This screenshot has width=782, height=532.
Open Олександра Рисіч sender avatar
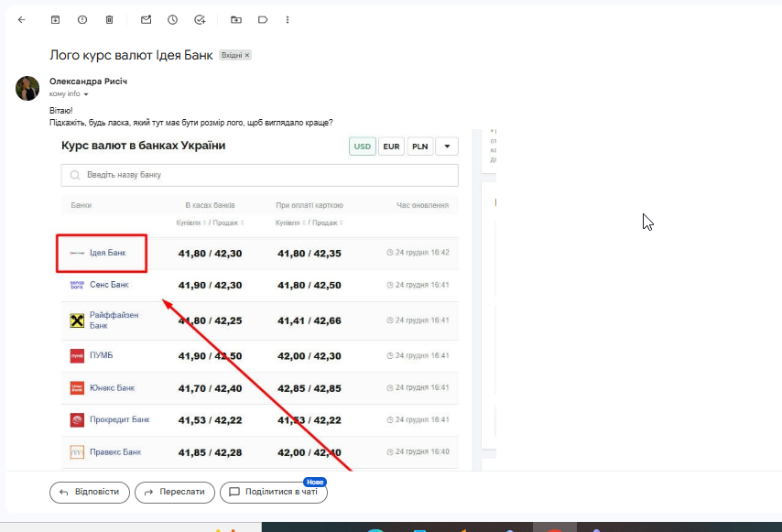27,88
